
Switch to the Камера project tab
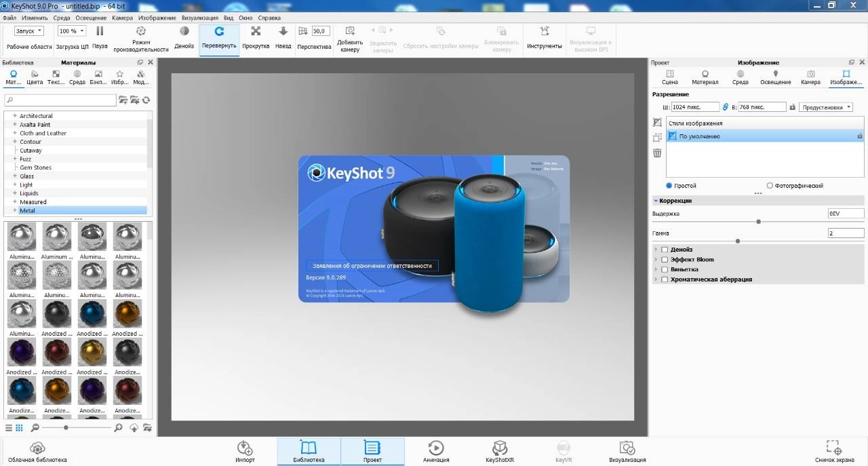pyautogui.click(x=810, y=77)
